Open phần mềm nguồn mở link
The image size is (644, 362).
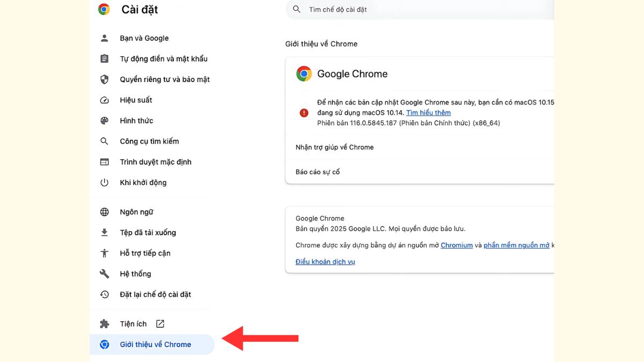[x=516, y=245]
